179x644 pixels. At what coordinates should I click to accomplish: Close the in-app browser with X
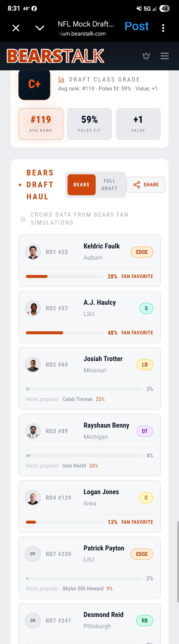(16, 28)
